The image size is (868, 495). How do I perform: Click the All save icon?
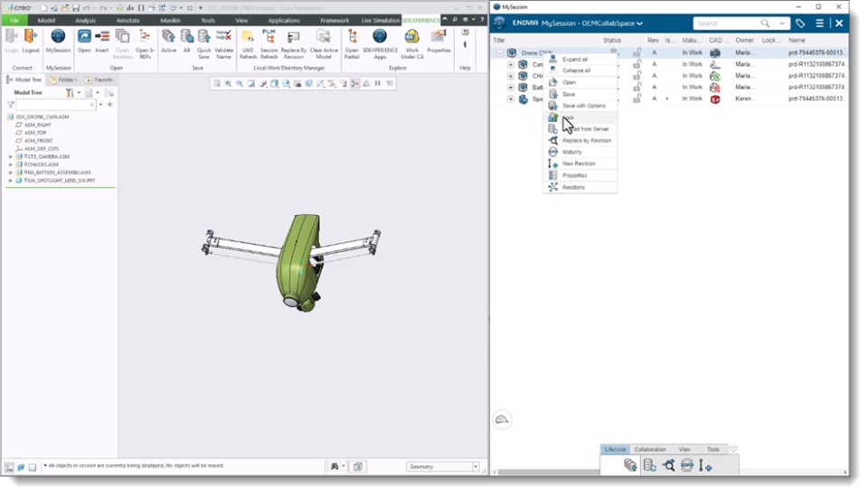click(187, 37)
